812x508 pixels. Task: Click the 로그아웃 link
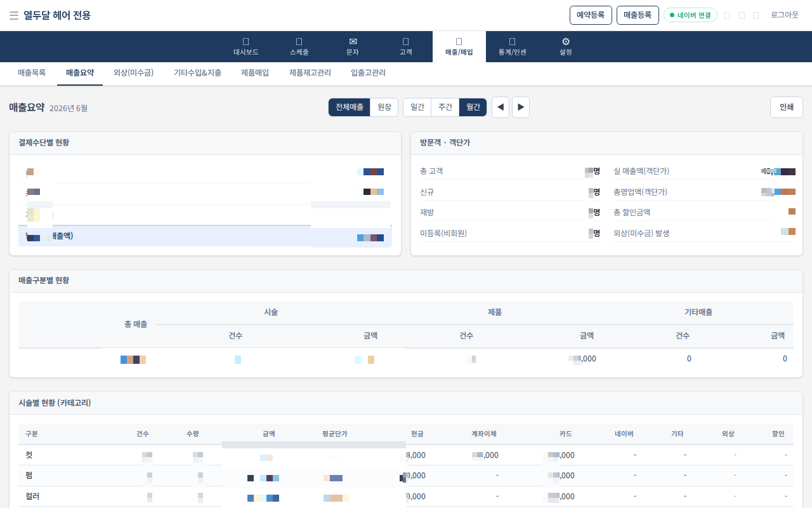tap(785, 15)
